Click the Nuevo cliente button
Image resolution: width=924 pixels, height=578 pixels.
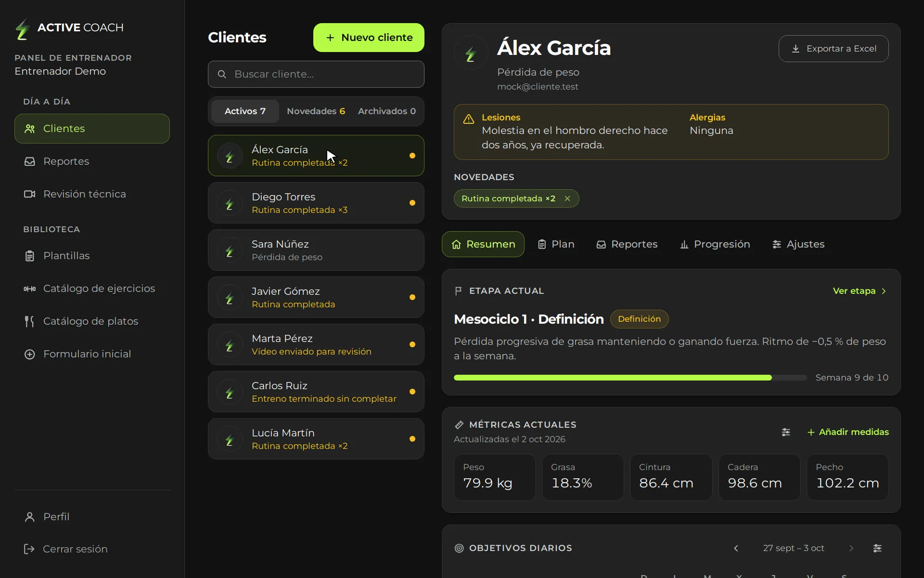(369, 38)
